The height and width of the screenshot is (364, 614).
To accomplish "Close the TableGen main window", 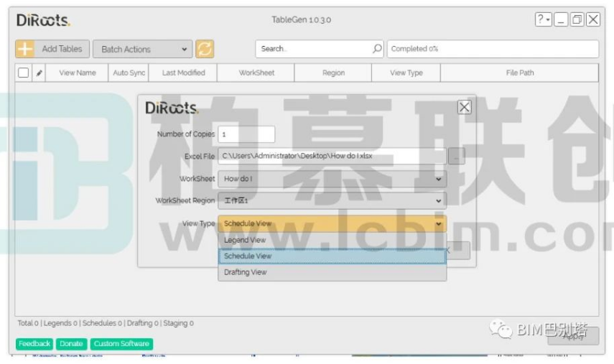I will click(x=593, y=19).
